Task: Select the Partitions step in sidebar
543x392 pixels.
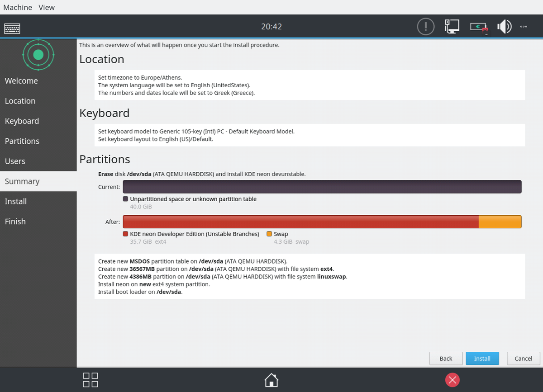Action: point(22,141)
